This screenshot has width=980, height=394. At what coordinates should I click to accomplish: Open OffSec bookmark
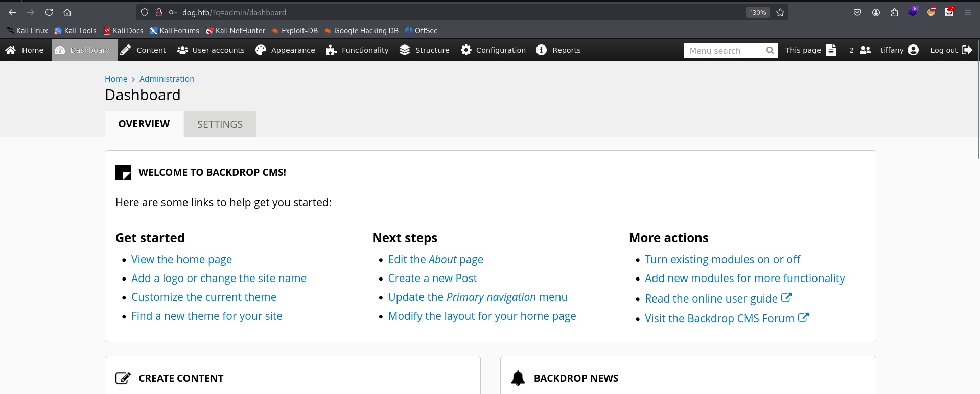421,31
